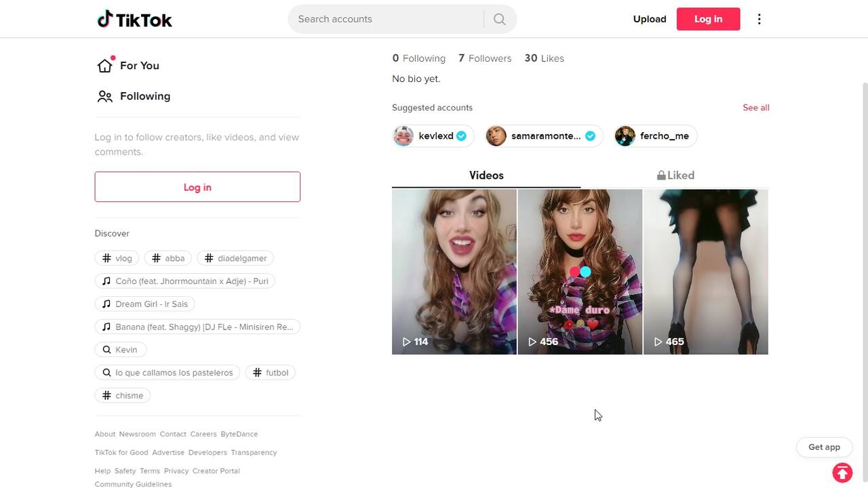This screenshot has width=868, height=488.
Task: Open the ByteDance footer link
Action: click(239, 434)
